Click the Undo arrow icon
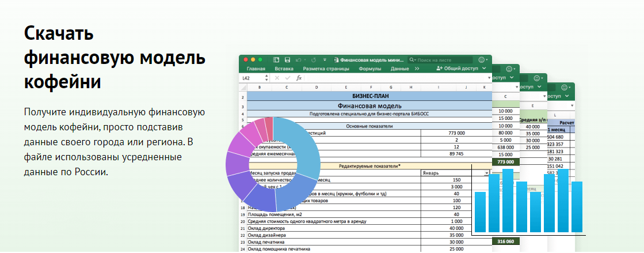Screen dimensions: 644x253 (298, 59)
